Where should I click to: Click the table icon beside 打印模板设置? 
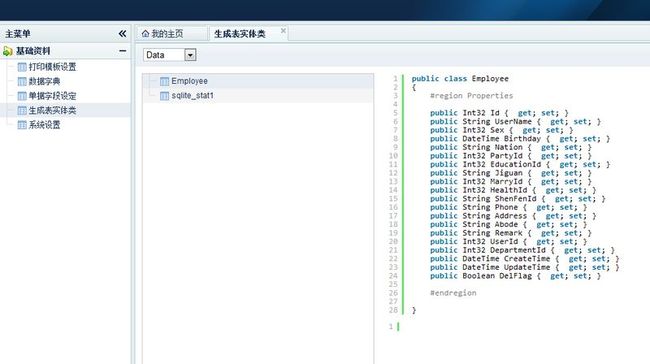pyautogui.click(x=22, y=67)
